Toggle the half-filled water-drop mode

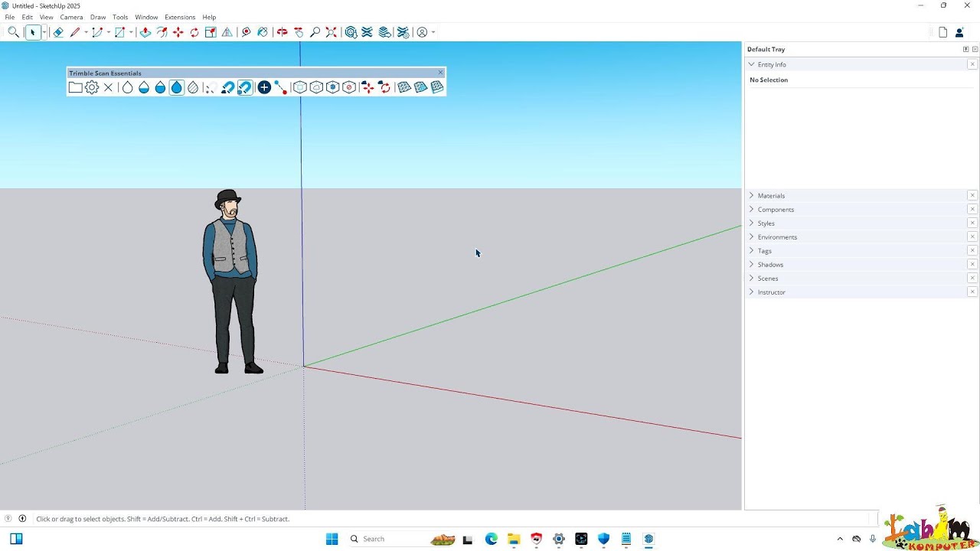point(144,87)
